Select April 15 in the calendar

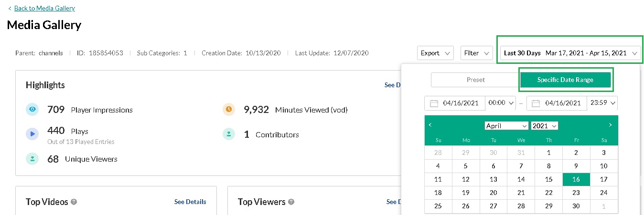coord(548,179)
